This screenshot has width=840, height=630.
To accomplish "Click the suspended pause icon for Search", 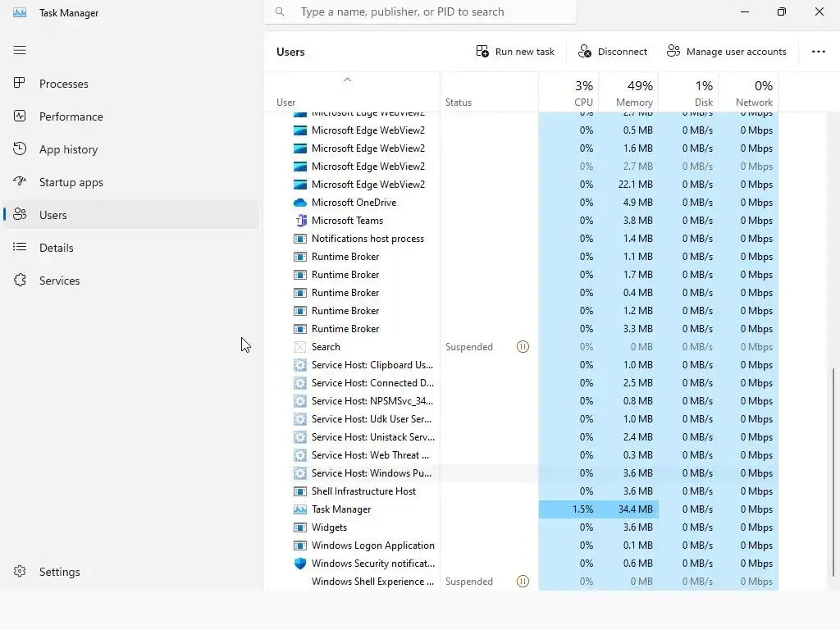I will click(523, 347).
